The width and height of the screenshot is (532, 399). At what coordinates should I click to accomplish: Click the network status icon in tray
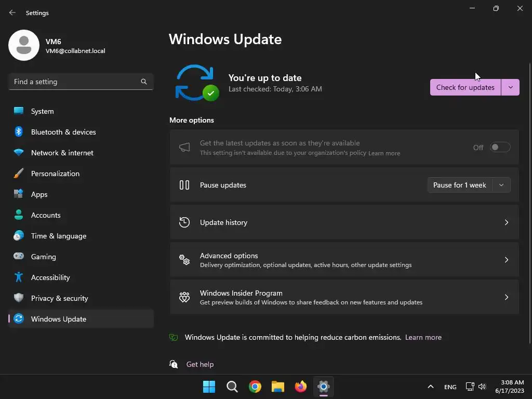coord(470,387)
